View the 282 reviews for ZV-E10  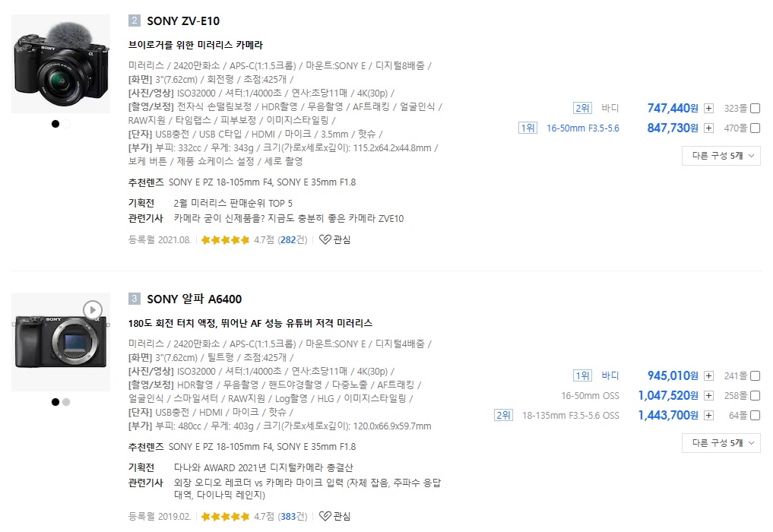(x=288, y=240)
